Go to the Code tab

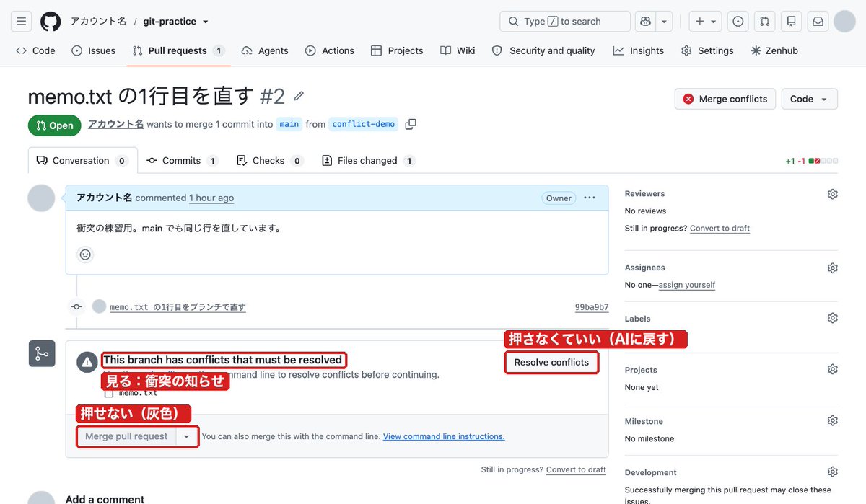click(x=35, y=50)
